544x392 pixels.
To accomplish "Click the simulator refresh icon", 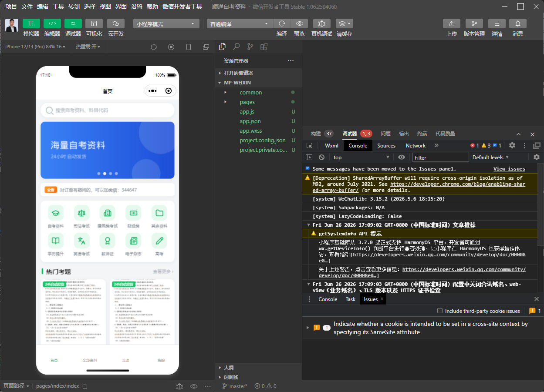I will click(x=154, y=47).
